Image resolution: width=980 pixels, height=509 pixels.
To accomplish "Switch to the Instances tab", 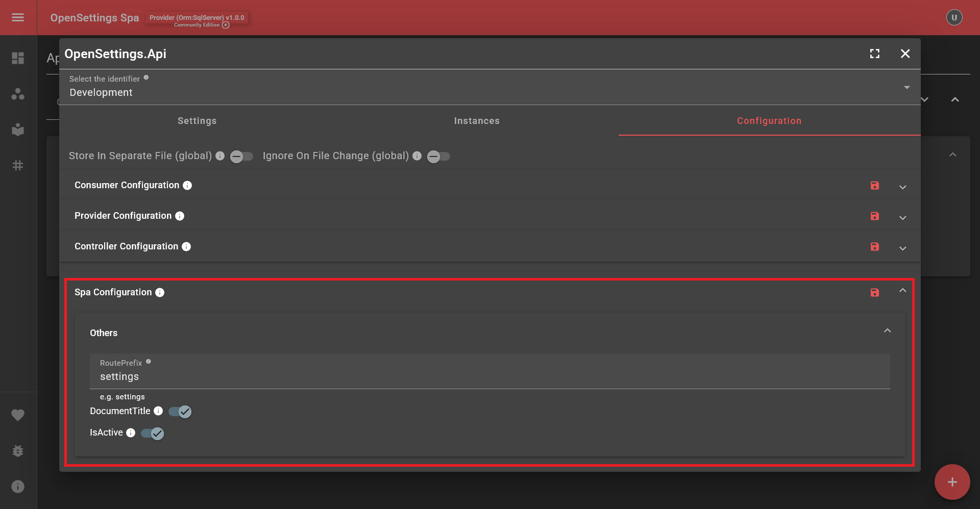I will 477,121.
